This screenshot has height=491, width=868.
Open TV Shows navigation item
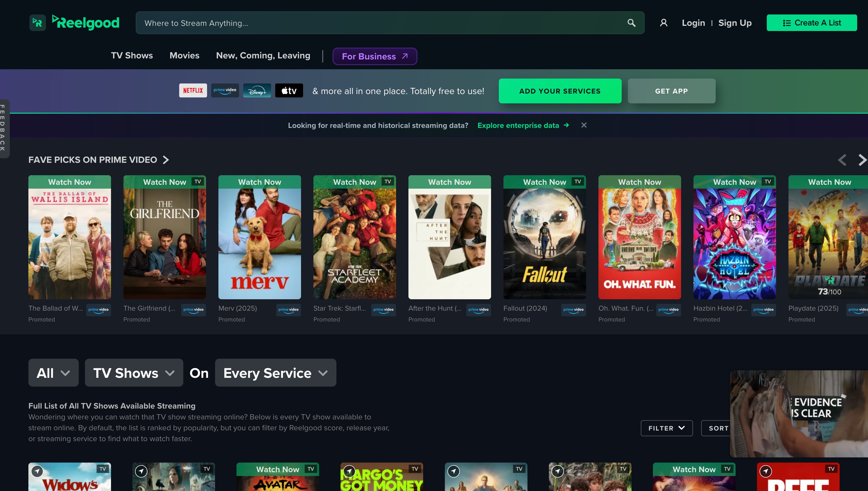coord(132,55)
